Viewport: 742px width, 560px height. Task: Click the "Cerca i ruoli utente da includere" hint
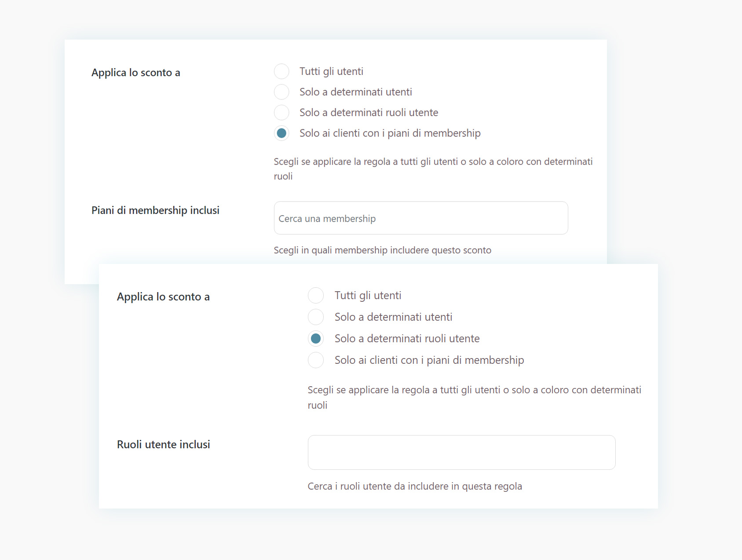tap(414, 486)
